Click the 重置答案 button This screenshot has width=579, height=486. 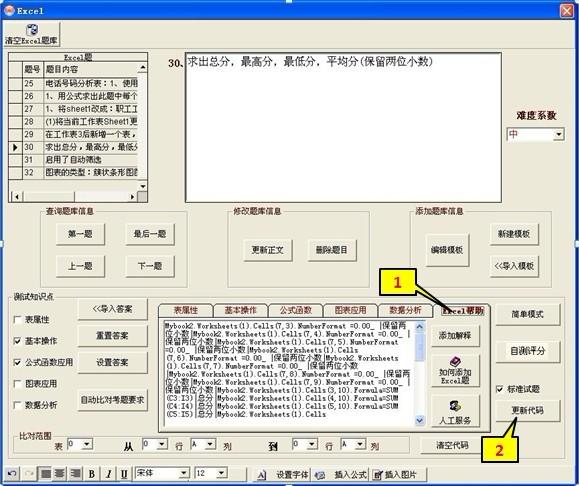pyautogui.click(x=113, y=336)
